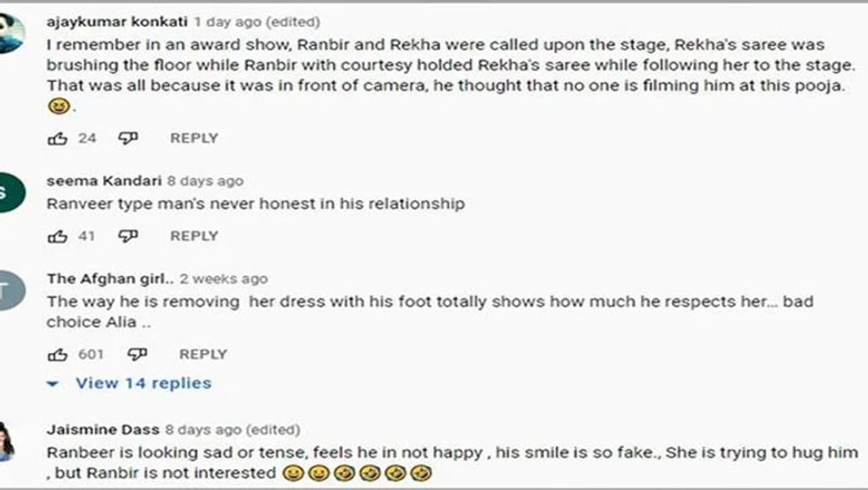This screenshot has width=868, height=490.
Task: Click the ajaykumar konkati username
Action: click(117, 22)
